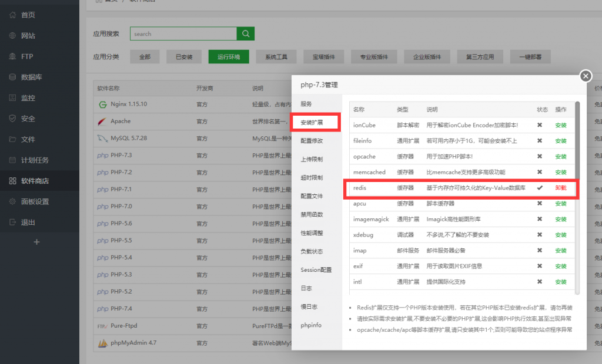Filter apps by 已安装 category
Viewport: 602px width, 364px height.
[184, 57]
